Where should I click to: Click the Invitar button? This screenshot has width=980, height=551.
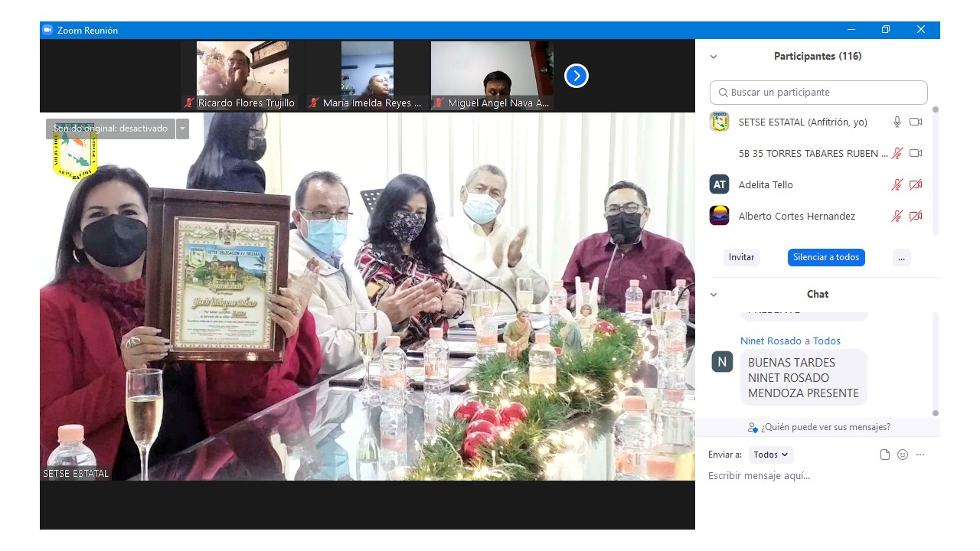click(x=741, y=257)
